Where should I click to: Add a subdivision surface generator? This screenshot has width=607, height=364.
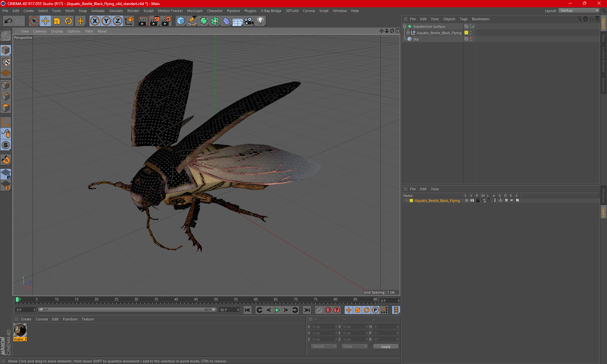204,21
